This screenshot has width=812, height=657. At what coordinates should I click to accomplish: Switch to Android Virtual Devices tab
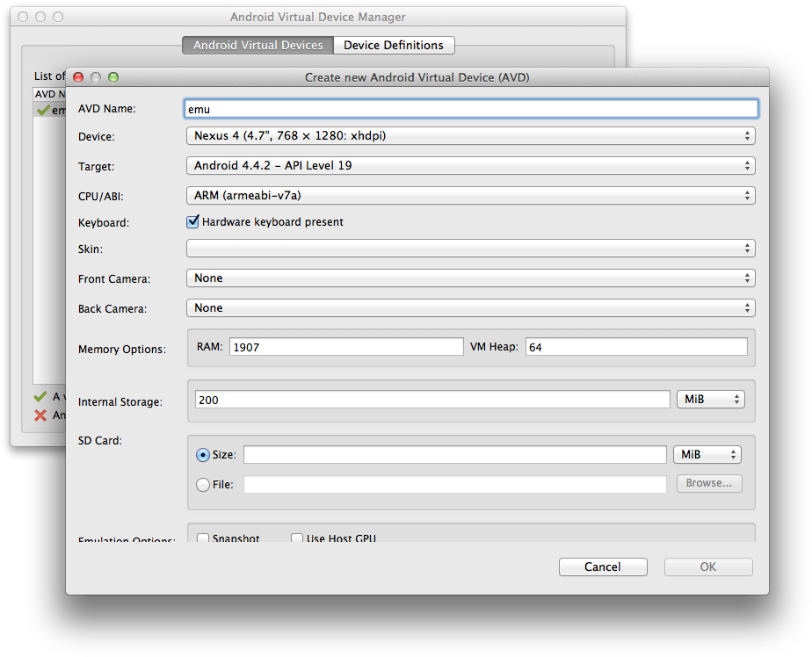[x=257, y=45]
